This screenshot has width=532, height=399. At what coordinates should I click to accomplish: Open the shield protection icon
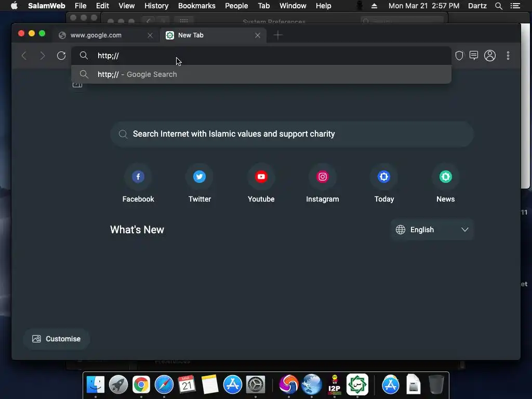[459, 56]
